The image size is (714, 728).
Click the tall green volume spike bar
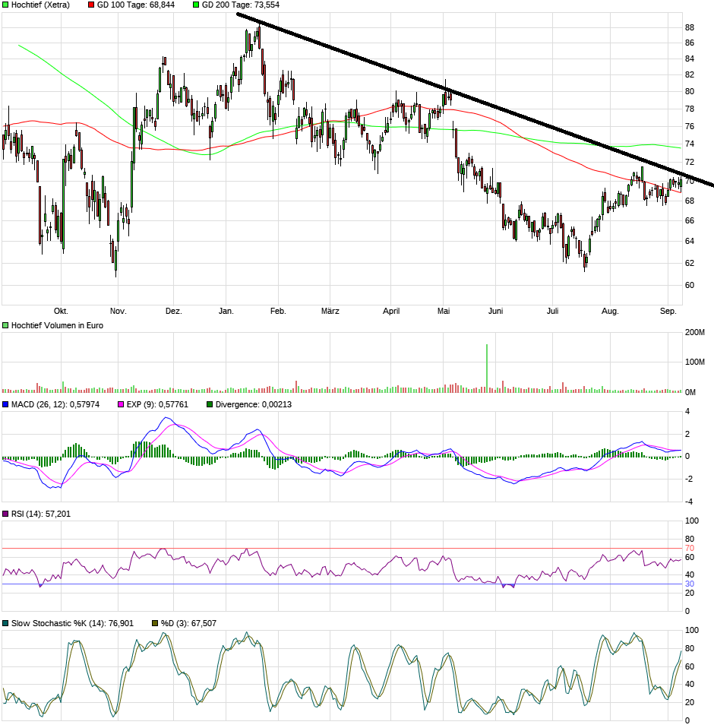pyautogui.click(x=487, y=368)
